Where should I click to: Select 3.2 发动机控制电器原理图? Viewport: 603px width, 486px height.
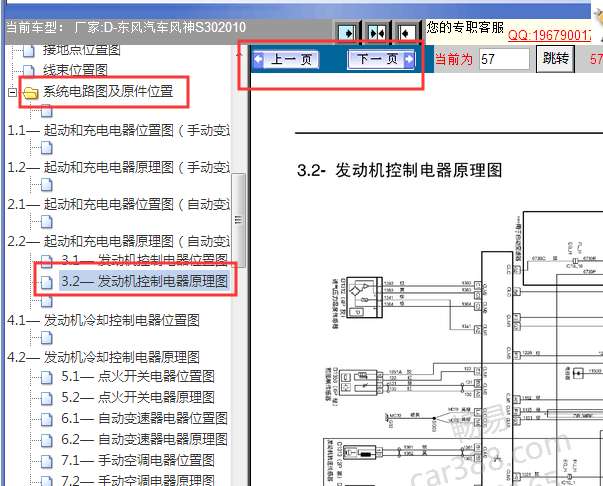(x=144, y=281)
